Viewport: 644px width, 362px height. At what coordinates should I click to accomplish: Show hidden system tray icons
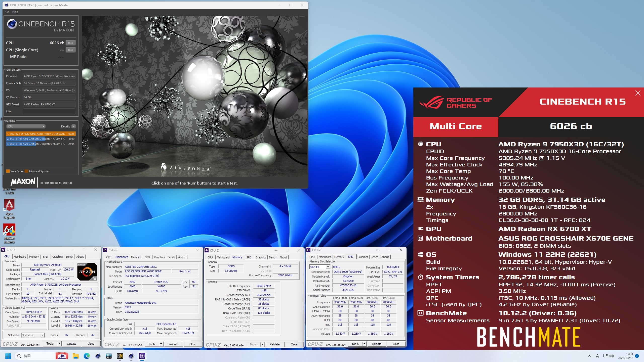click(x=589, y=356)
